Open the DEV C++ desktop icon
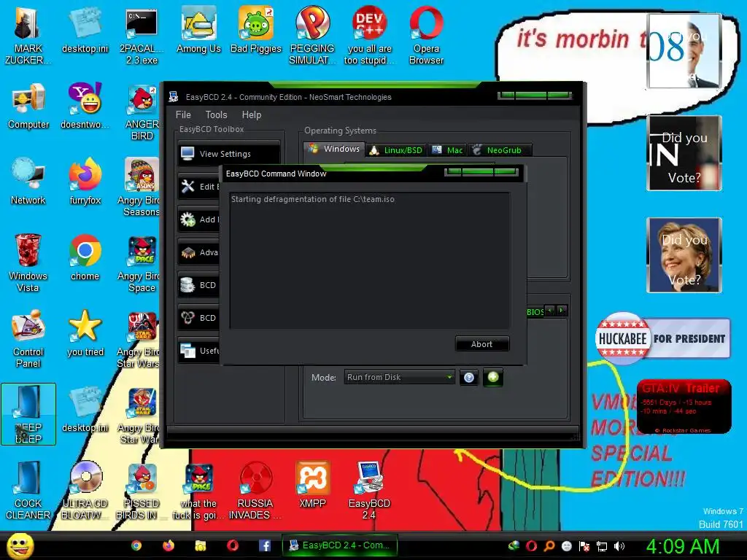747x560 pixels. (x=370, y=34)
